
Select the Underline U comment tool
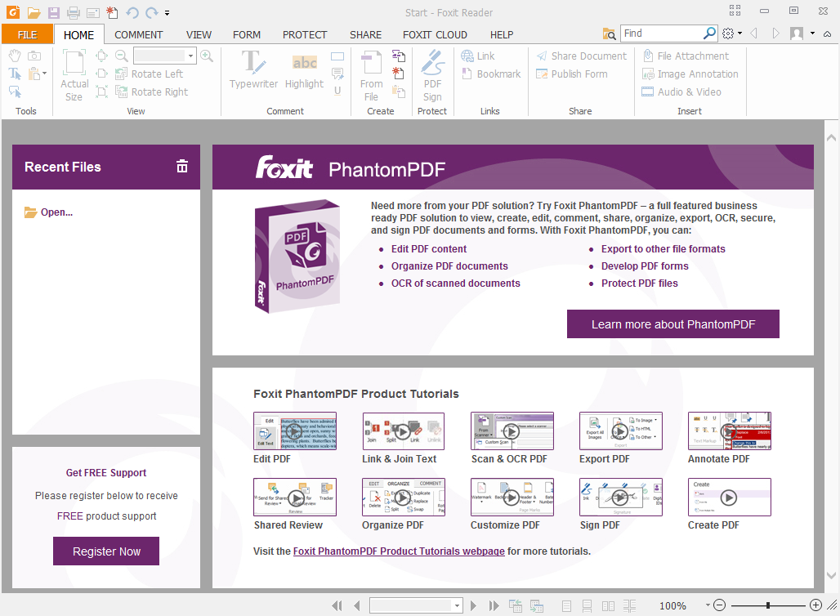coord(337,91)
